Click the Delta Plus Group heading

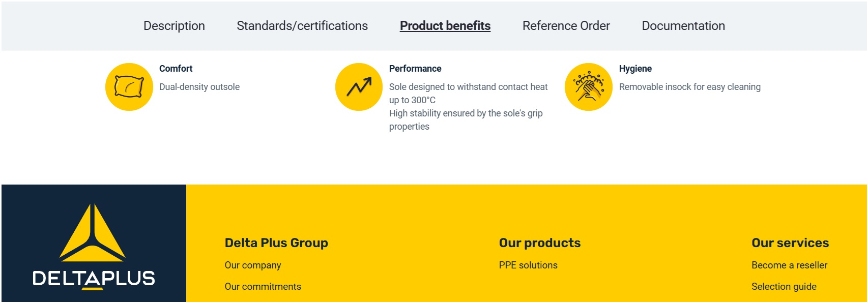tap(276, 243)
